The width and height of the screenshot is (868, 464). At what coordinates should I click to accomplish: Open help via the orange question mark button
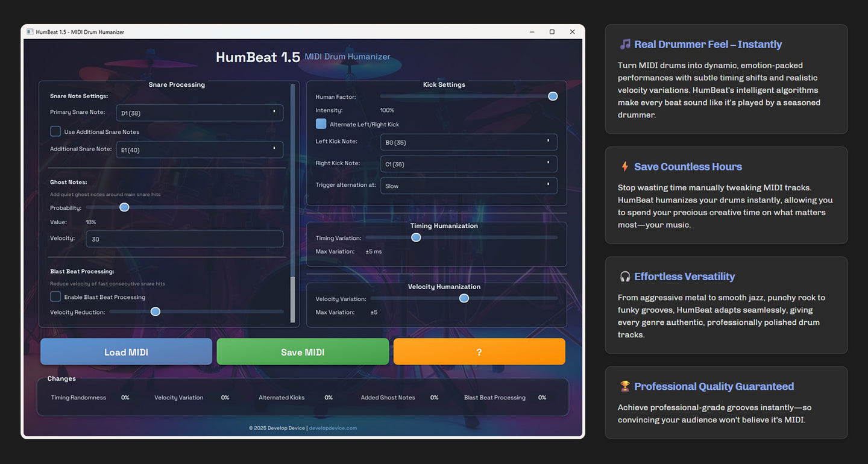point(479,351)
